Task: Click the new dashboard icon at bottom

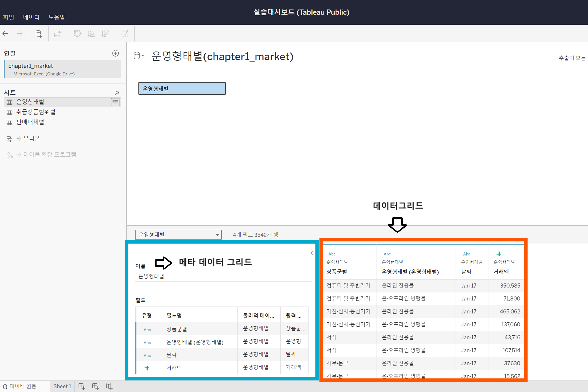Action: pos(95,386)
